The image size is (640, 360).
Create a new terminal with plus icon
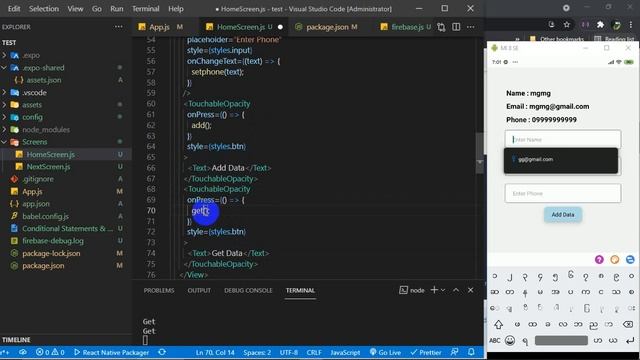pos(434,290)
